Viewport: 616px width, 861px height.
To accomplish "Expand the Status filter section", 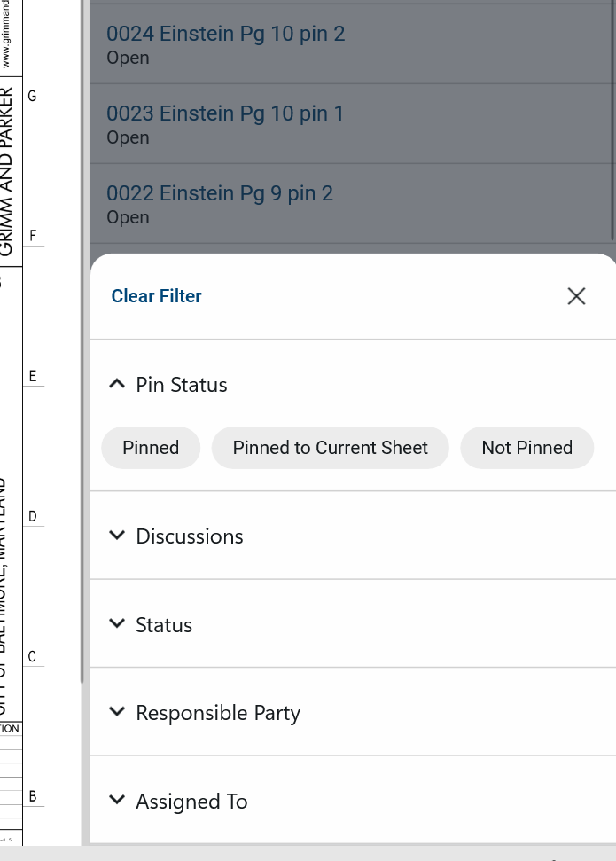I will 164,624.
